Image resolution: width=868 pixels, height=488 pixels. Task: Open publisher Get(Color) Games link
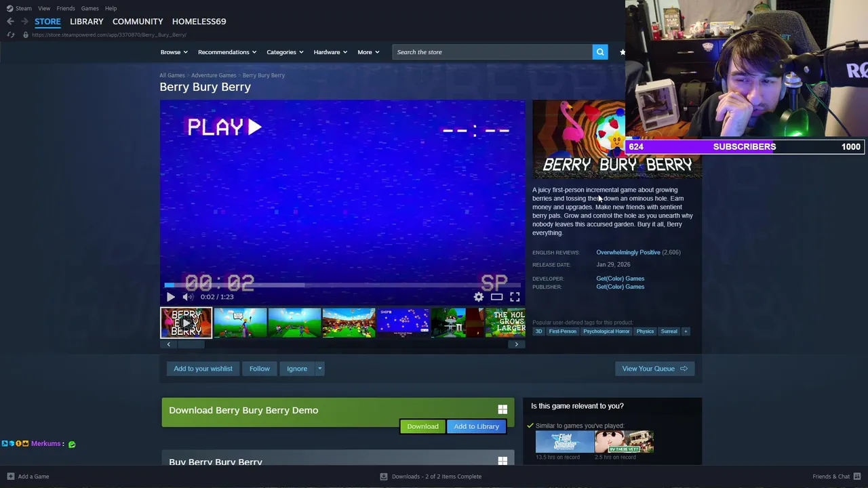(620, 287)
